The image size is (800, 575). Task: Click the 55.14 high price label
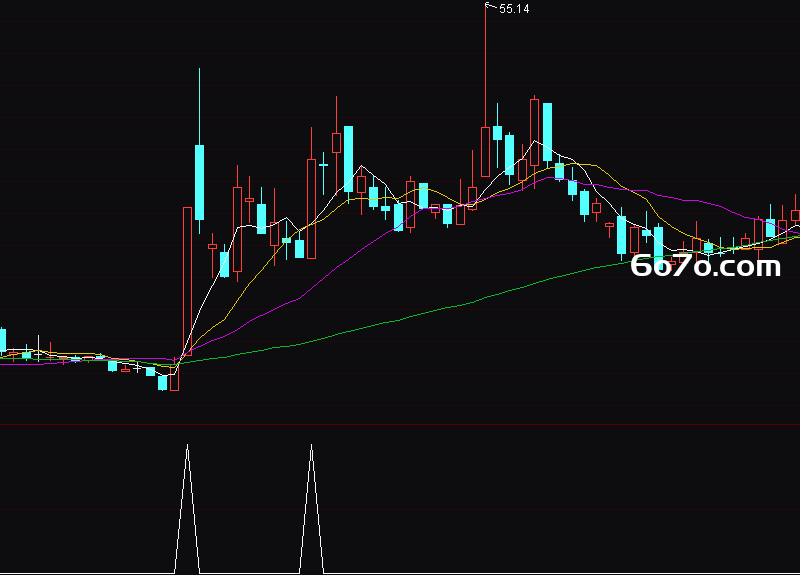(514, 9)
